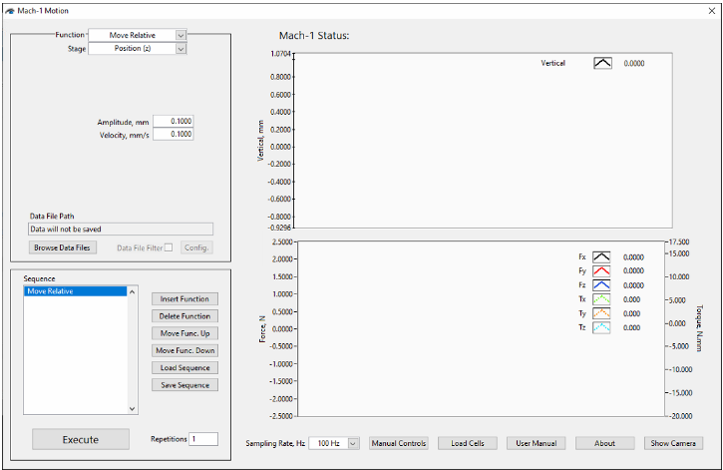Open the Stage dropdown arrow
The height and width of the screenshot is (470, 723).
pos(181,48)
